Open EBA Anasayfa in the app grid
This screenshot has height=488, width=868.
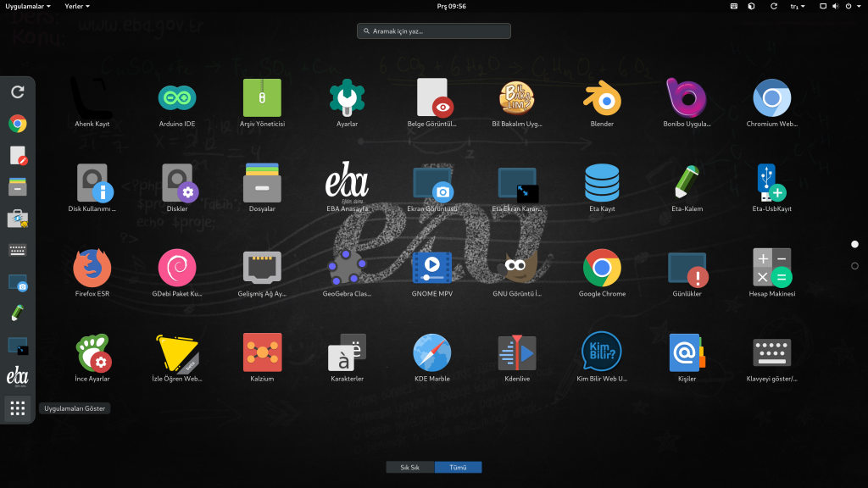click(x=347, y=188)
